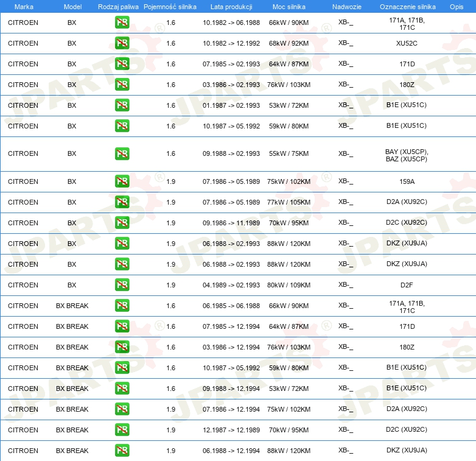The height and width of the screenshot is (461, 476).
Task: Click the Pojemność silnika column header
Action: [170, 7]
